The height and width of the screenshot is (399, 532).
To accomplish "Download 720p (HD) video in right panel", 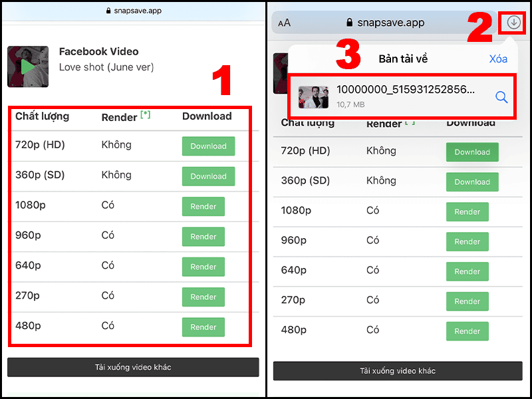I will (472, 152).
